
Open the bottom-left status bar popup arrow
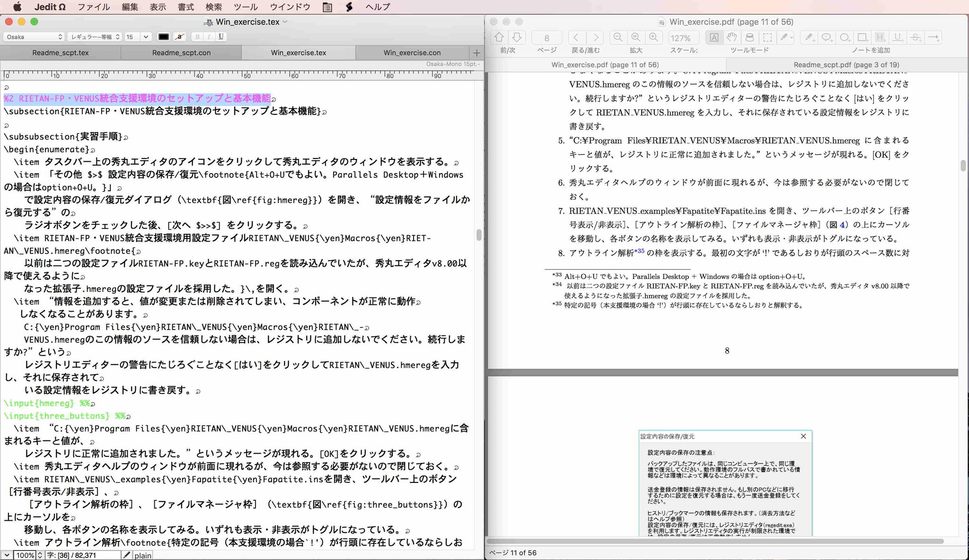(x=7, y=555)
